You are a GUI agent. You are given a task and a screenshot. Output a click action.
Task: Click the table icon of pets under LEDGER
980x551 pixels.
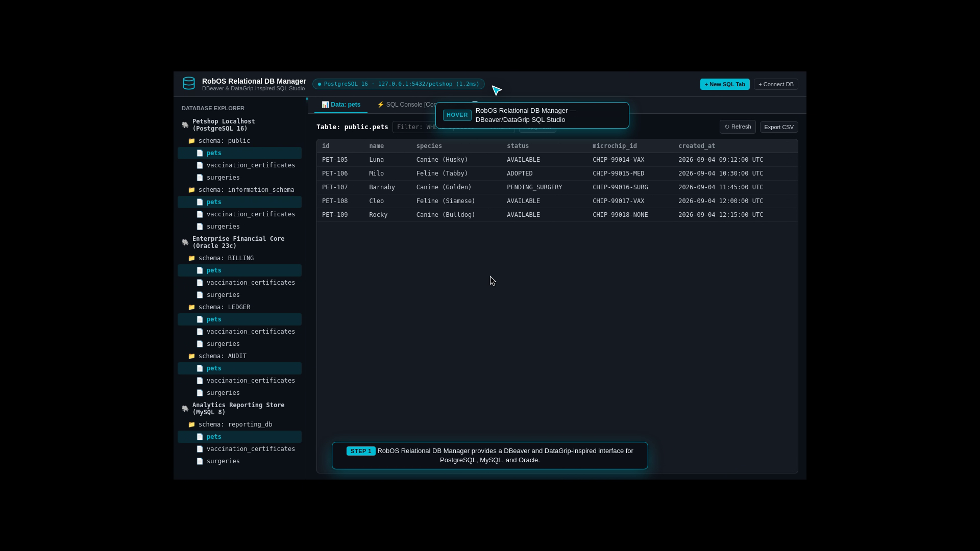(200, 319)
